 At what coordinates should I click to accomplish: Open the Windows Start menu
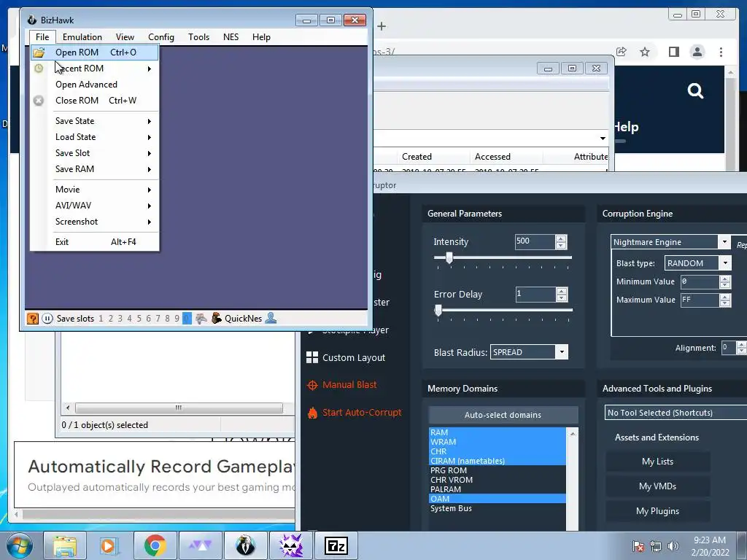tap(19, 545)
